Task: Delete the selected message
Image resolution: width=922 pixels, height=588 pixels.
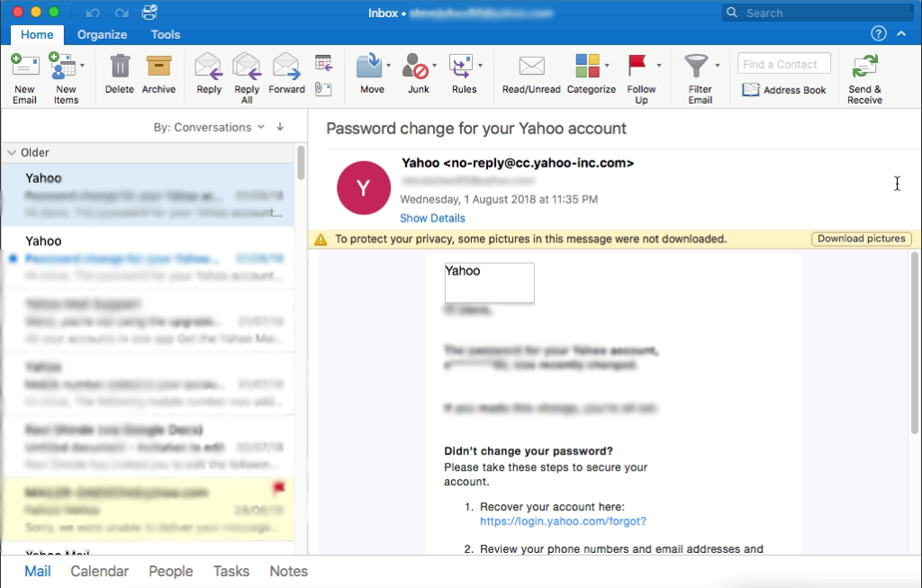Action: (x=120, y=74)
